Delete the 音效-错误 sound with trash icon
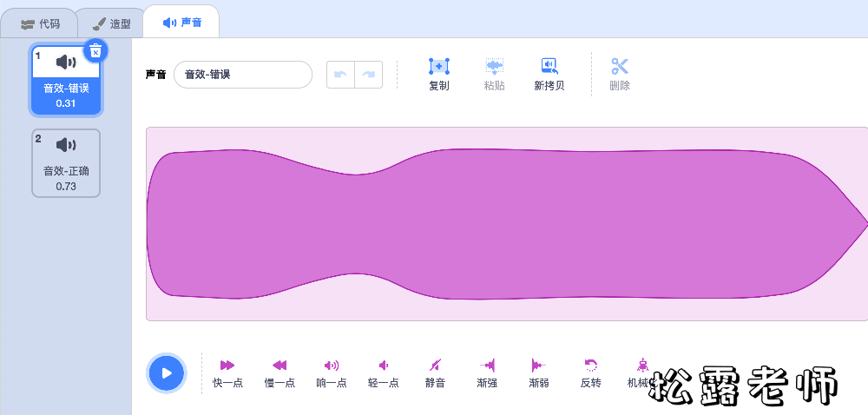 [x=95, y=51]
